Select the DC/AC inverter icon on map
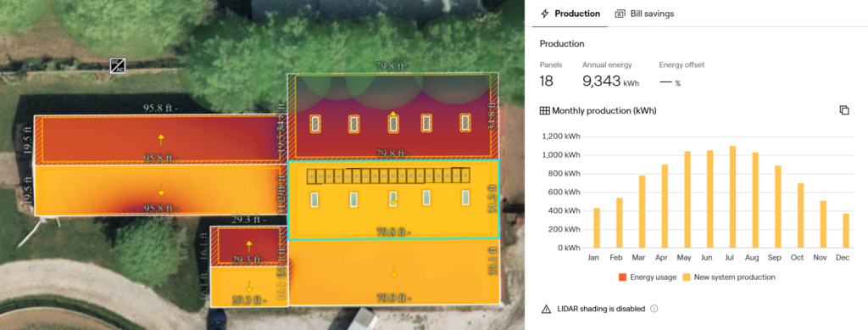This screenshot has width=868, height=330. (x=118, y=66)
